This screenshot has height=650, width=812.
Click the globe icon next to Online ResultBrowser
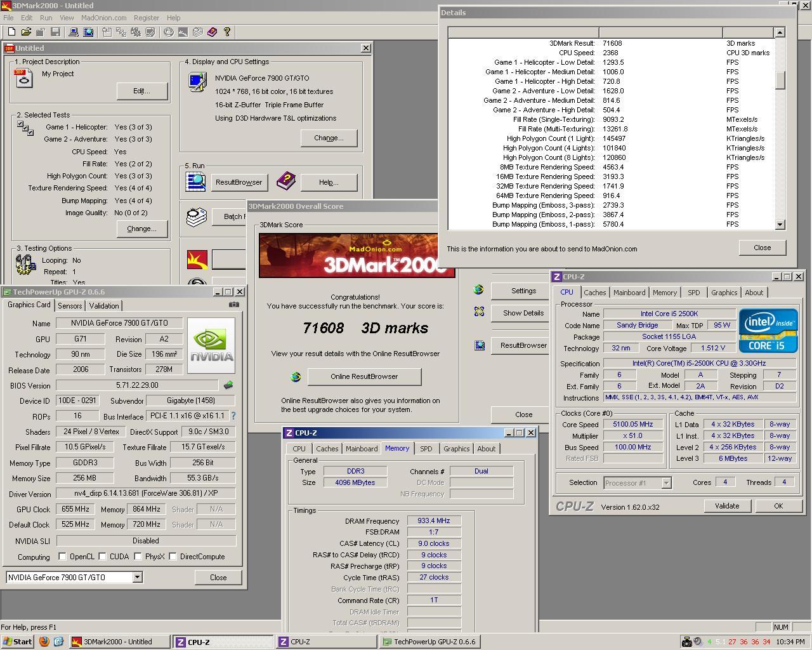coord(296,376)
